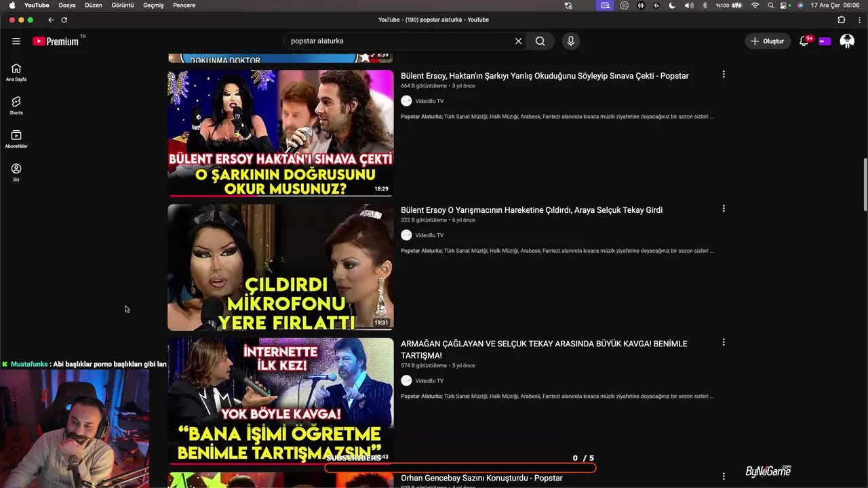Go to Ana Sayfa in sidebar
868x488 pixels.
(16, 72)
